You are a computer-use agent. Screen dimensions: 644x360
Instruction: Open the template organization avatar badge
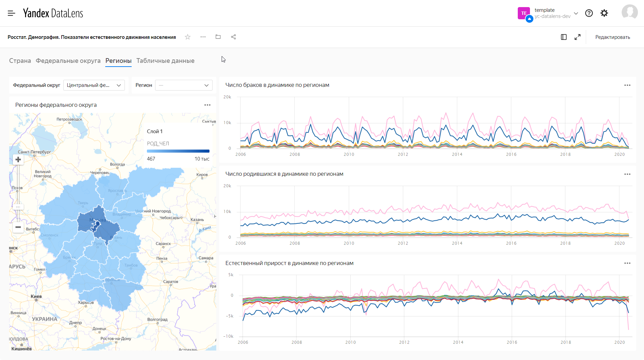pos(524,14)
